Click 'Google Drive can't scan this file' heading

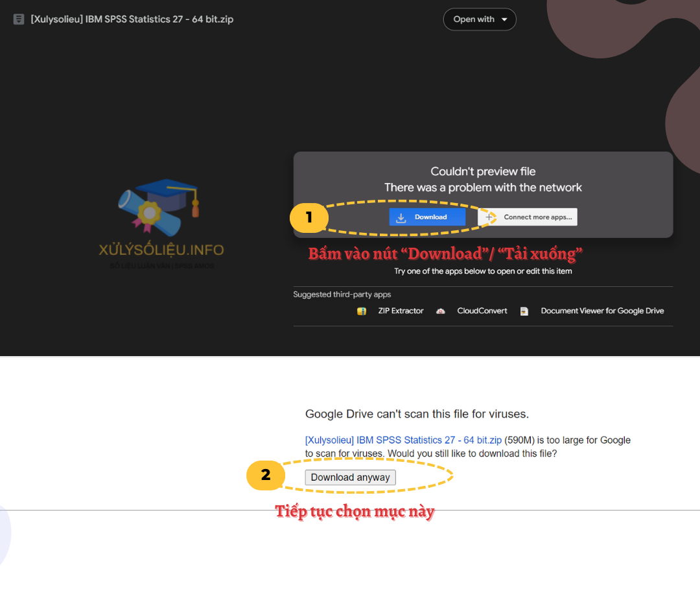(x=417, y=414)
